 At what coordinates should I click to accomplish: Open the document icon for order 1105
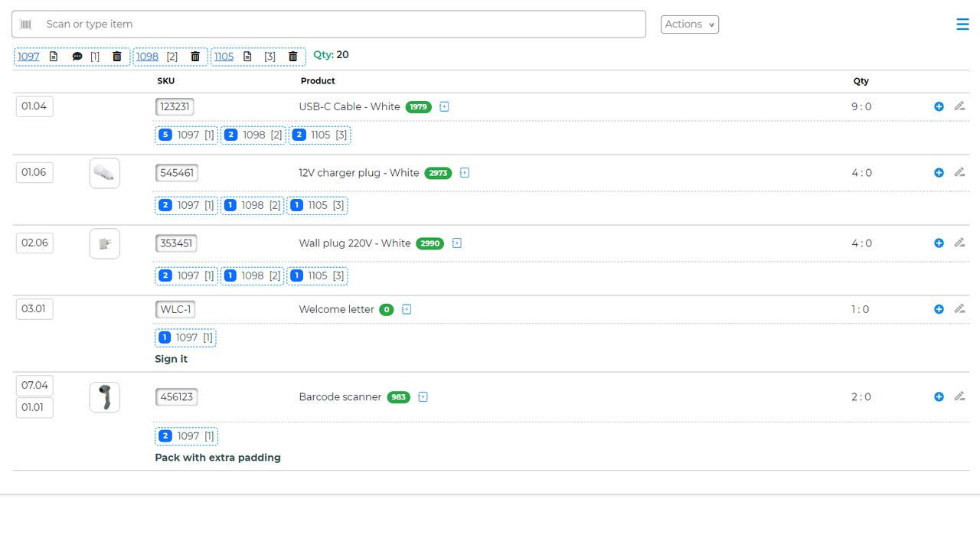click(247, 57)
